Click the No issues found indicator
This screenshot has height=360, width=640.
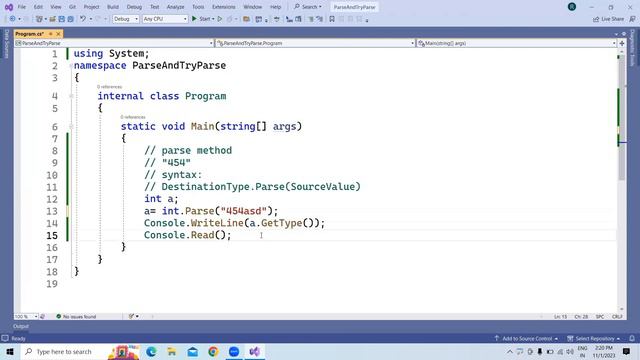76,316
